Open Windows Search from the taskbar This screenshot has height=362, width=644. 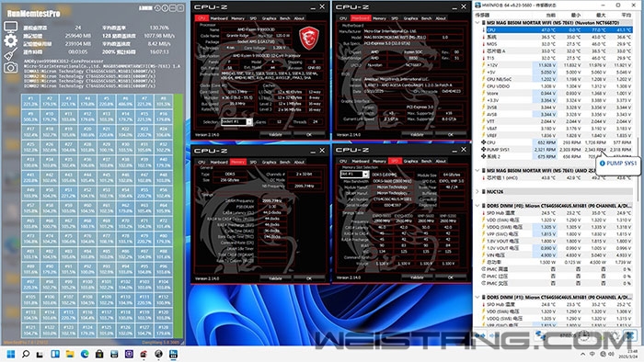(26, 354)
